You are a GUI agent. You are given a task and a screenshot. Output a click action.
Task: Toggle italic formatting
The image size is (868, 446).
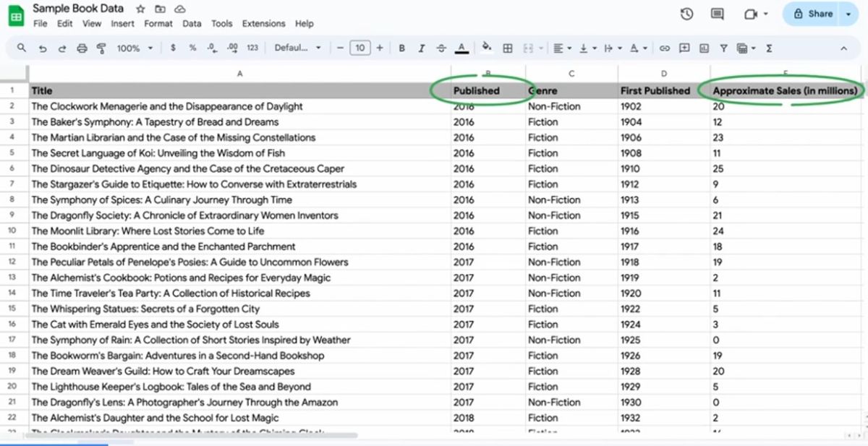click(421, 48)
